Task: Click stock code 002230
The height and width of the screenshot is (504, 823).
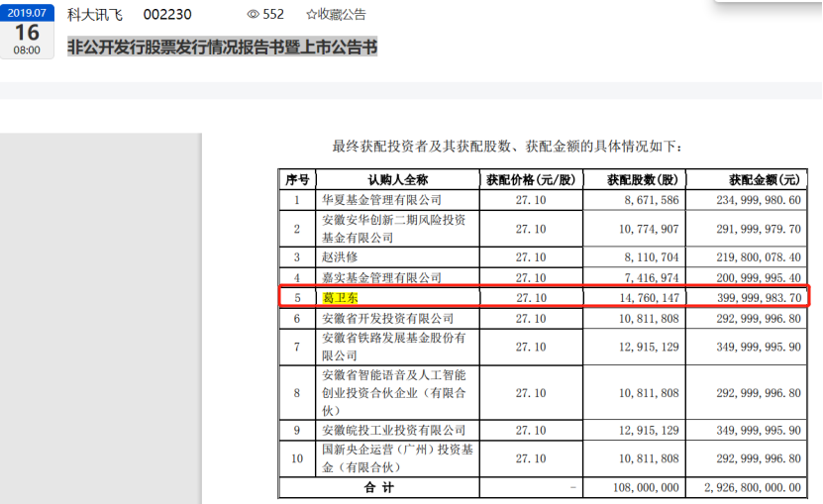Action: (x=167, y=15)
